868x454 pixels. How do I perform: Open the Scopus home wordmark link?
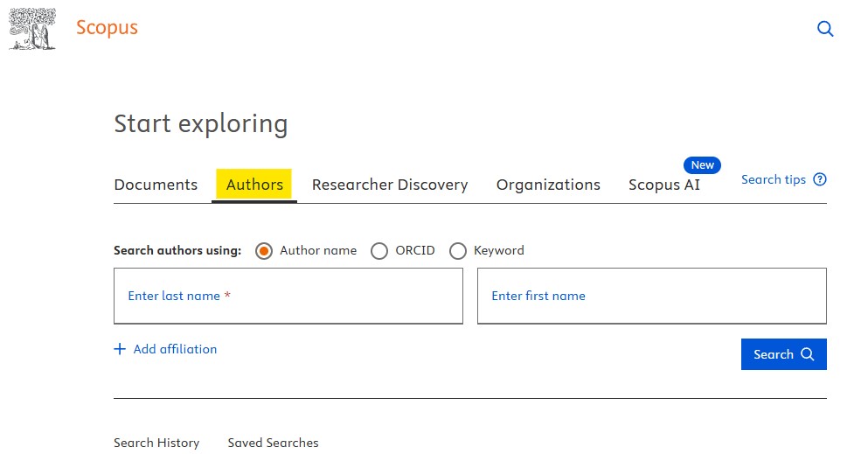pyautogui.click(x=107, y=27)
